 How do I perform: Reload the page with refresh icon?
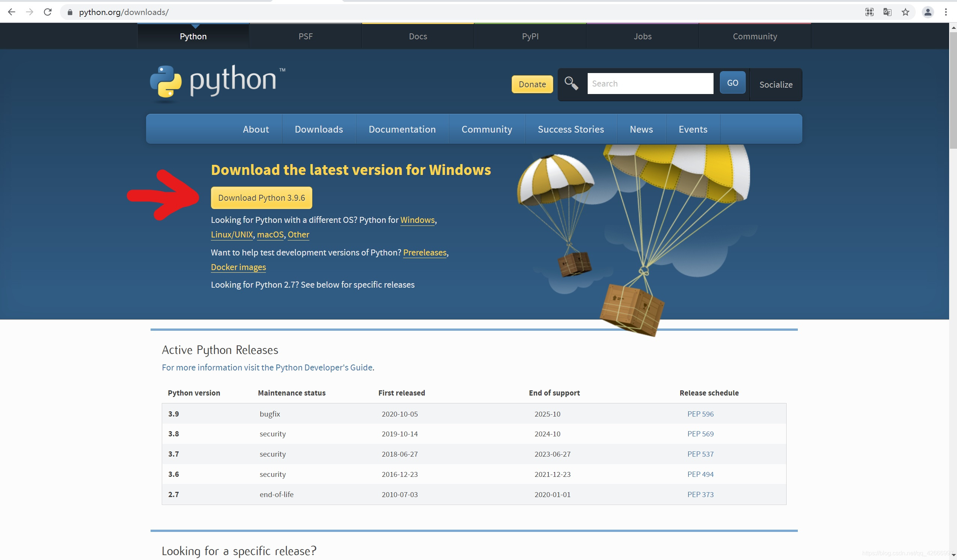tap(48, 12)
